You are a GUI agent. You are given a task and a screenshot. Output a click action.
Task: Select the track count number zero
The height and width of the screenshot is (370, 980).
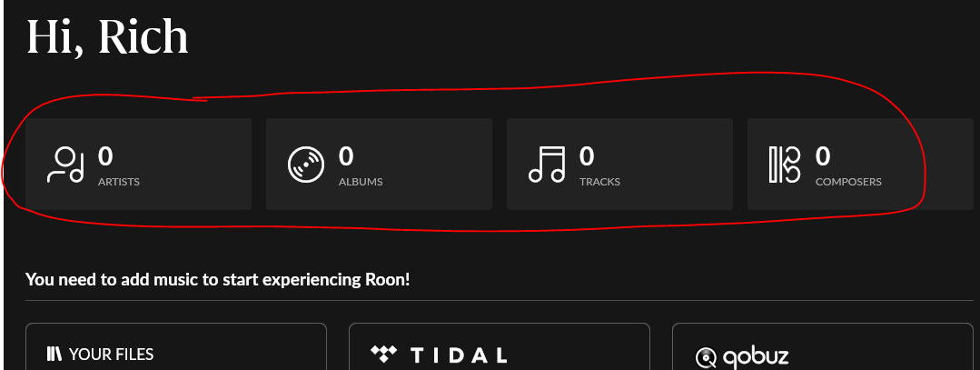[587, 155]
